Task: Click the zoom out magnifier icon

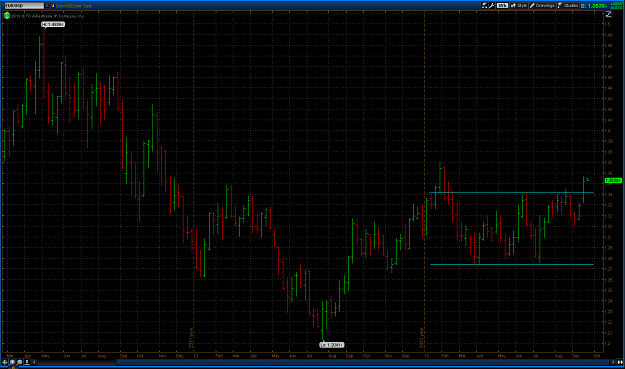Action: point(20,362)
